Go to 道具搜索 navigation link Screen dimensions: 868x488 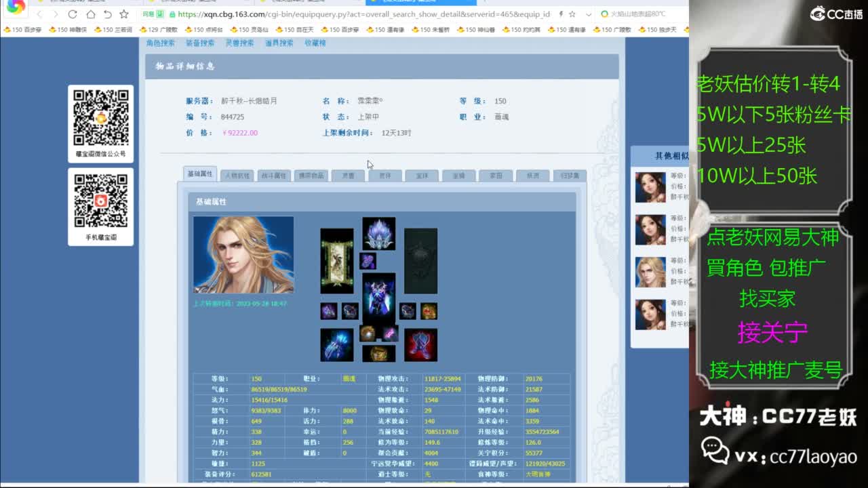279,43
